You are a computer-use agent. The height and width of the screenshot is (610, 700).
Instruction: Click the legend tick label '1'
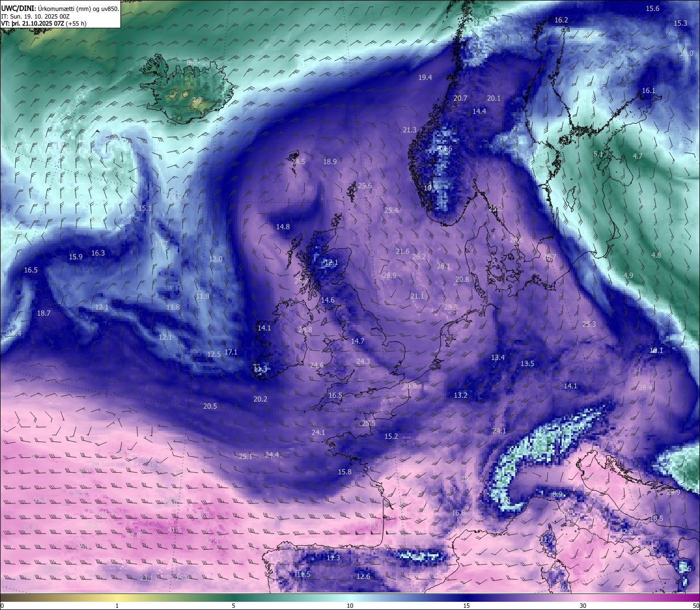tap(117, 606)
